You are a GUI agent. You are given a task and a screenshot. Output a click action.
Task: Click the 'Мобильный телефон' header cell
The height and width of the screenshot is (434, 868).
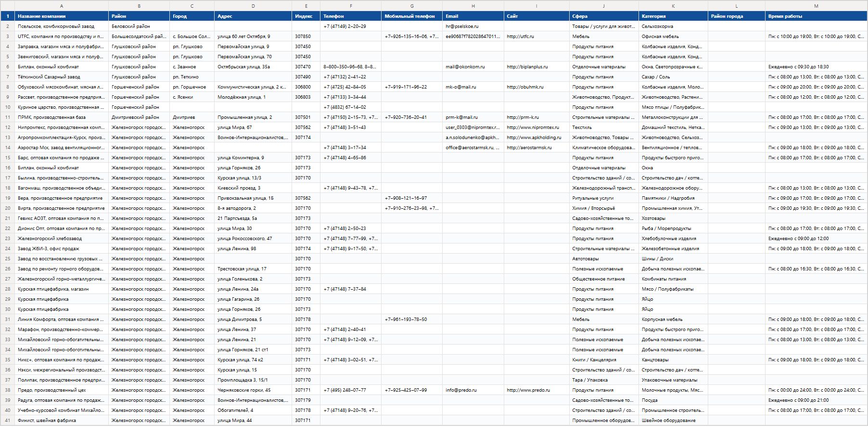tap(412, 16)
